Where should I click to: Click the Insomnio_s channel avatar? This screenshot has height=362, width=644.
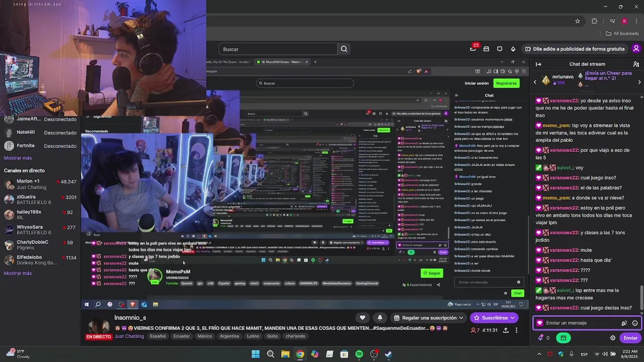(x=98, y=326)
